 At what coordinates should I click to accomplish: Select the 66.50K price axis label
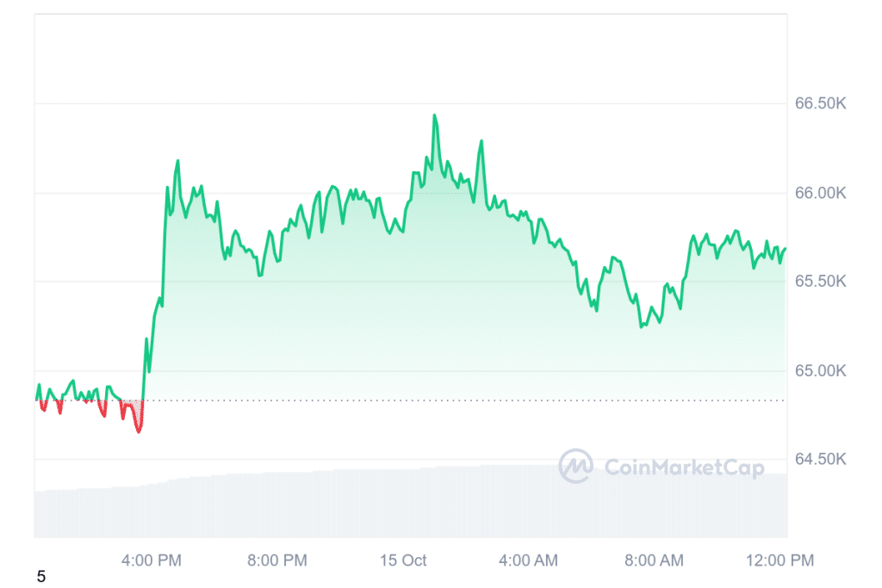(820, 103)
